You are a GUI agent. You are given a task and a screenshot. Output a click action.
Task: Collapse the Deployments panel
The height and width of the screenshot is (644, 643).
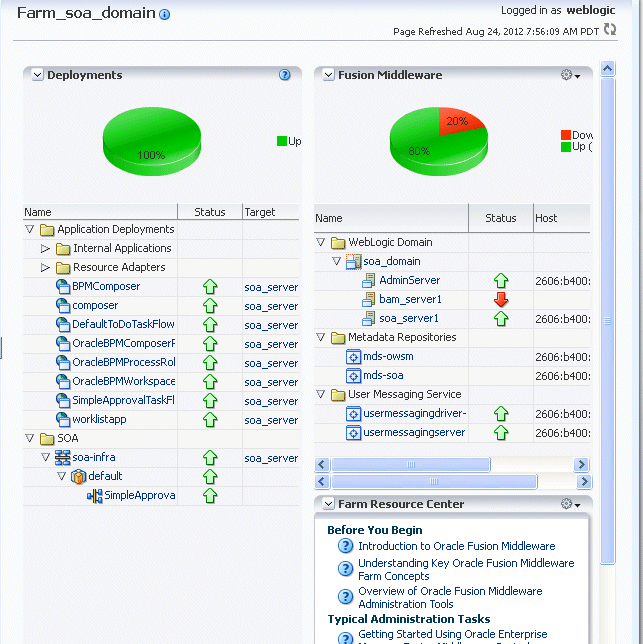38,75
